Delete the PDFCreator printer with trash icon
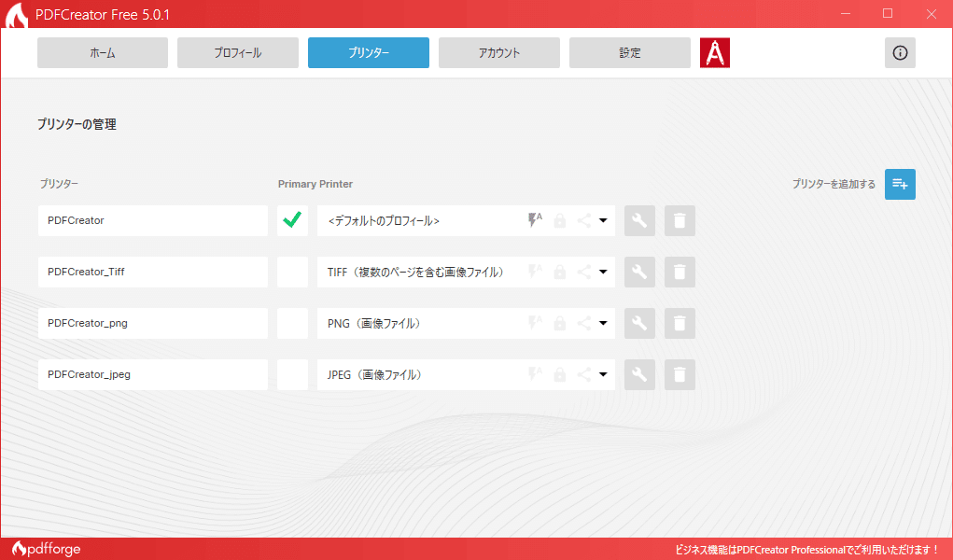Viewport: 953px width, 560px height. tap(680, 220)
